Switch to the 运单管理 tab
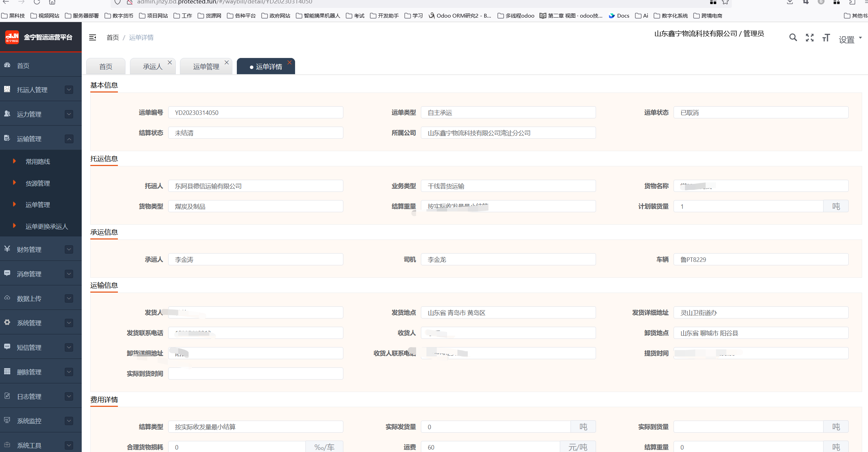 point(206,66)
